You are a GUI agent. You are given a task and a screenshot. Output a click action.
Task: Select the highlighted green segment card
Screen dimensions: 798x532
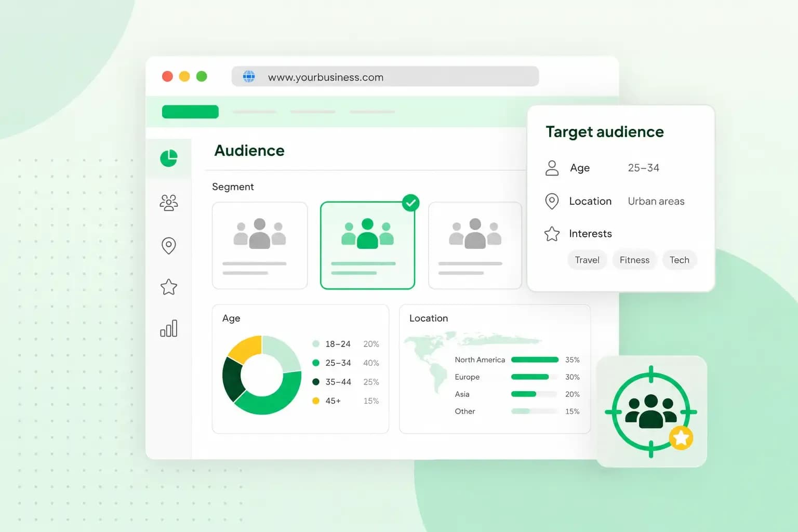click(x=367, y=245)
